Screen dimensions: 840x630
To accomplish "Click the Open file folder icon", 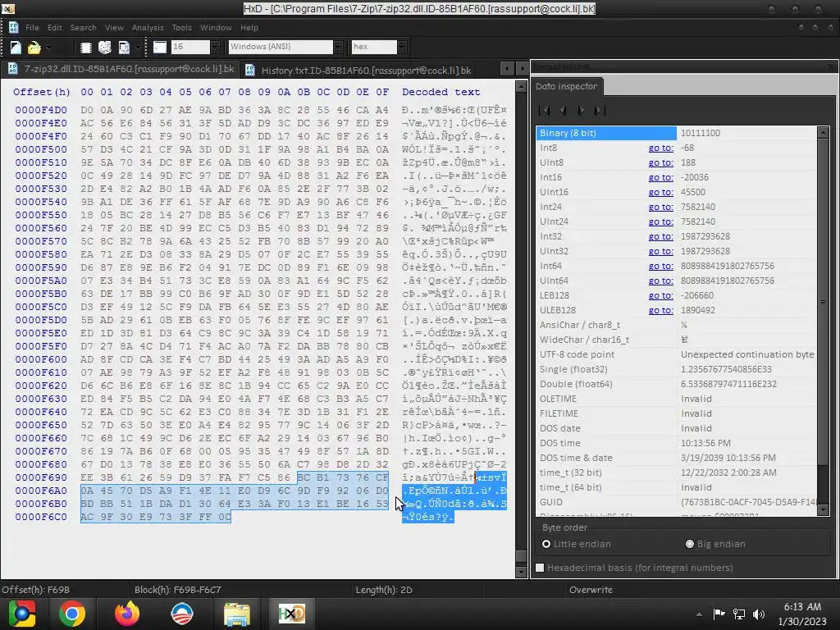I will 34,47.
